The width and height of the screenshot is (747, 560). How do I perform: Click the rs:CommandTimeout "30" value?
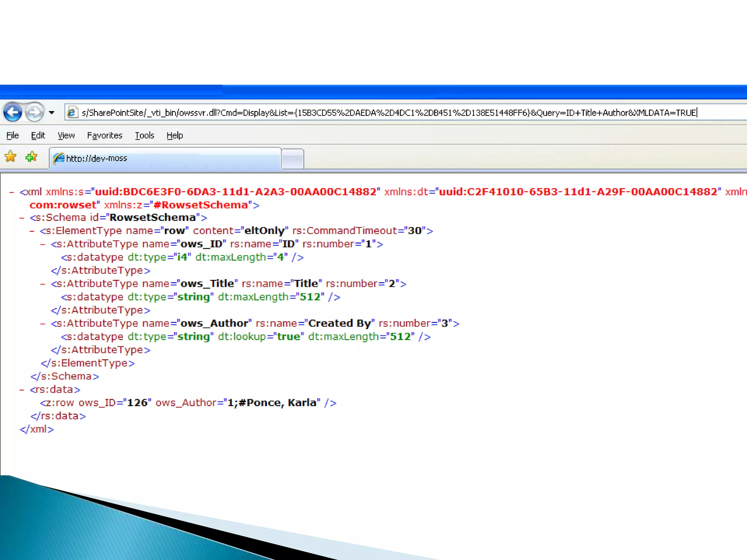[x=415, y=231]
